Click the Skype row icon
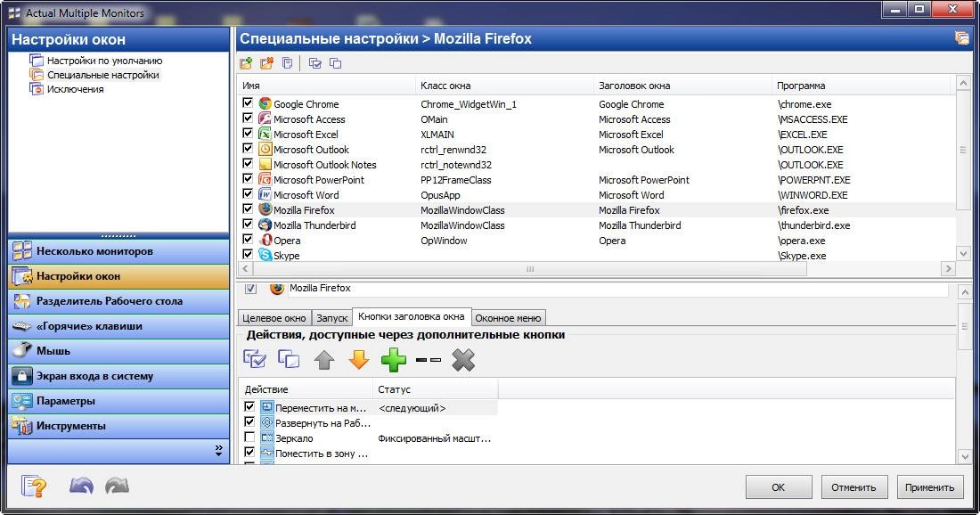The image size is (980, 515). pos(265,255)
